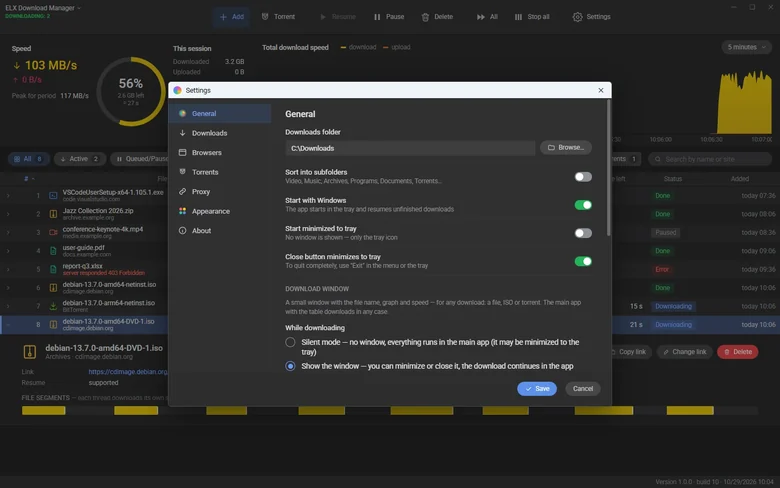Click the colored grid icon beside Appearance
Image resolution: width=780 pixels, height=488 pixels.
[183, 211]
